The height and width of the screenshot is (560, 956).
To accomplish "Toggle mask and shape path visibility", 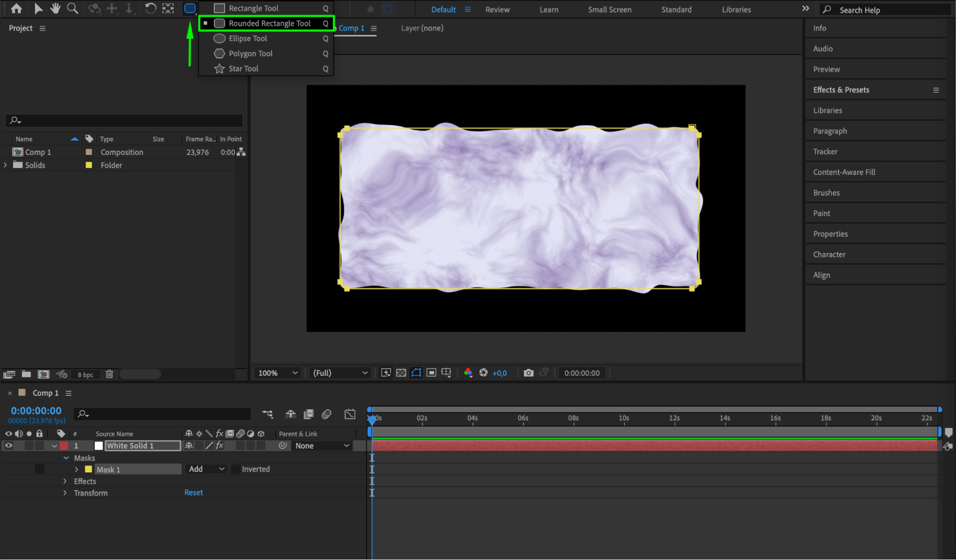I will coord(416,373).
